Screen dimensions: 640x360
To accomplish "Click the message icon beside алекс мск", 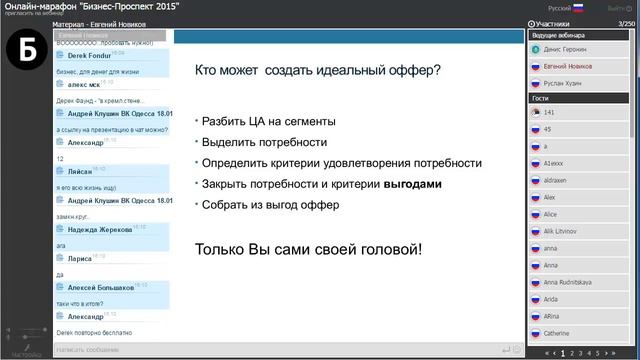I will 60,84.
